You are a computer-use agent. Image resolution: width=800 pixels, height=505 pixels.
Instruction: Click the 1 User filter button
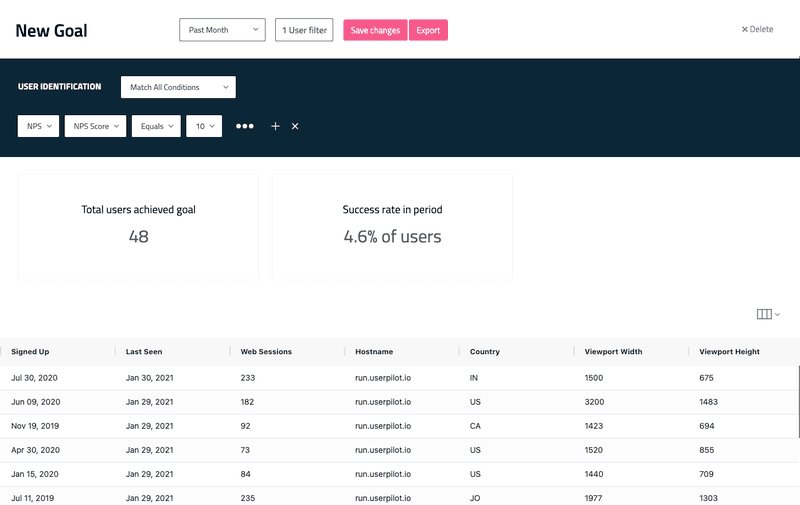coord(304,30)
